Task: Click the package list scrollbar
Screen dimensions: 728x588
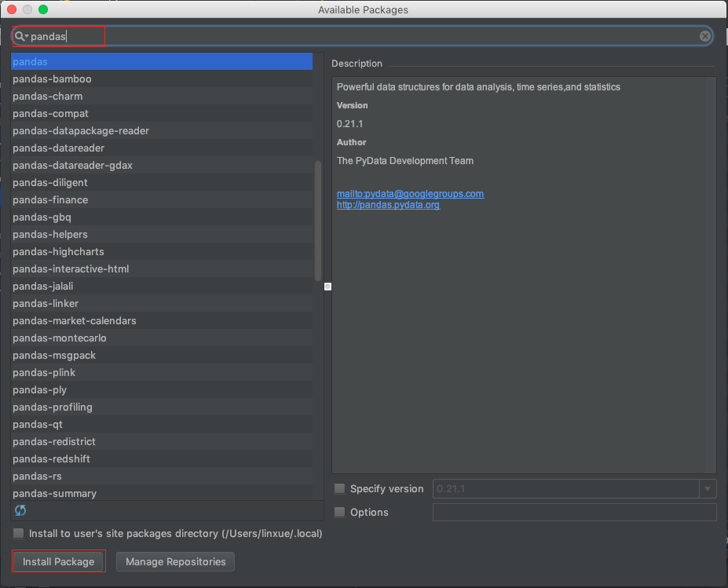Action: pos(318,221)
